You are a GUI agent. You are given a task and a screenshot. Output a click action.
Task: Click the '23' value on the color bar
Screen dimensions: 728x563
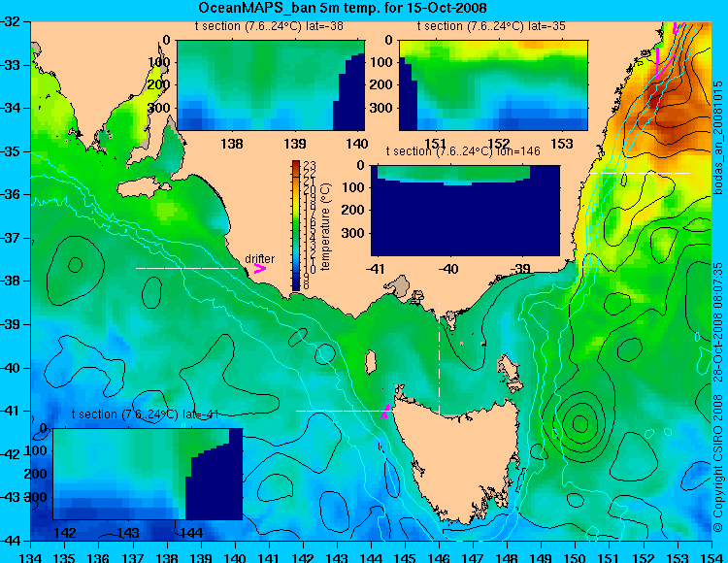tap(310, 166)
